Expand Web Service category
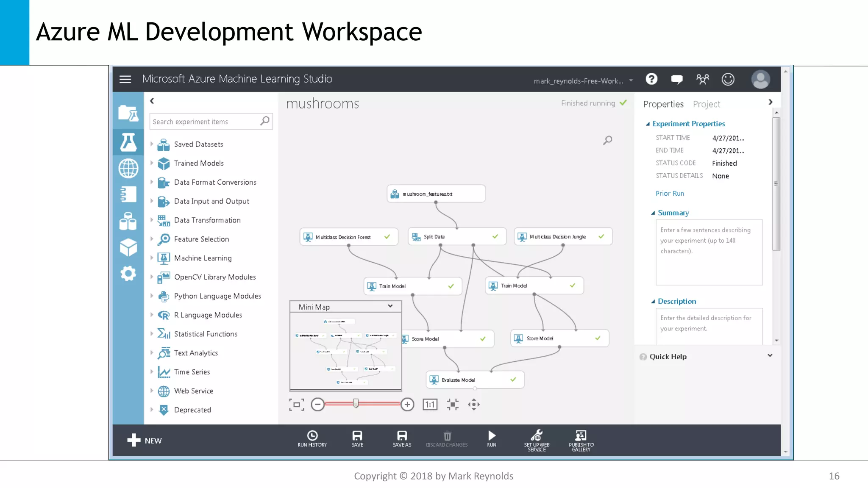The height and width of the screenshot is (488, 868). (152, 391)
